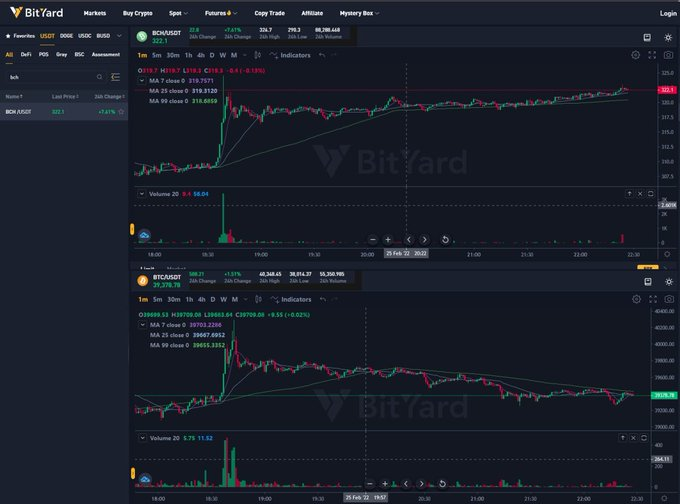
Task: Collapse MA indicator legend on BCH/USDT chart
Action: click(142, 81)
